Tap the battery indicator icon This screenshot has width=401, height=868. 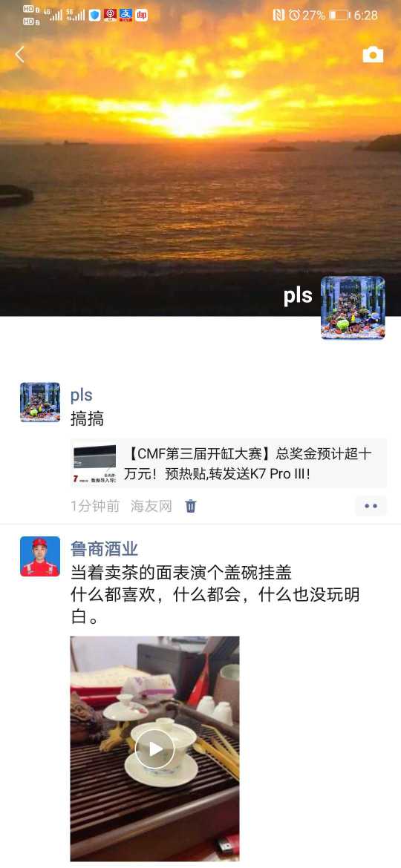pyautogui.click(x=339, y=15)
